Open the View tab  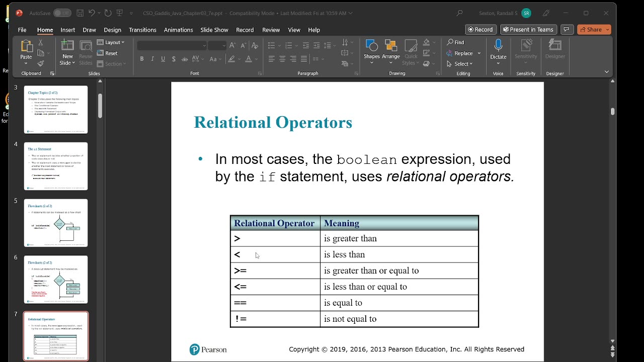294,30
